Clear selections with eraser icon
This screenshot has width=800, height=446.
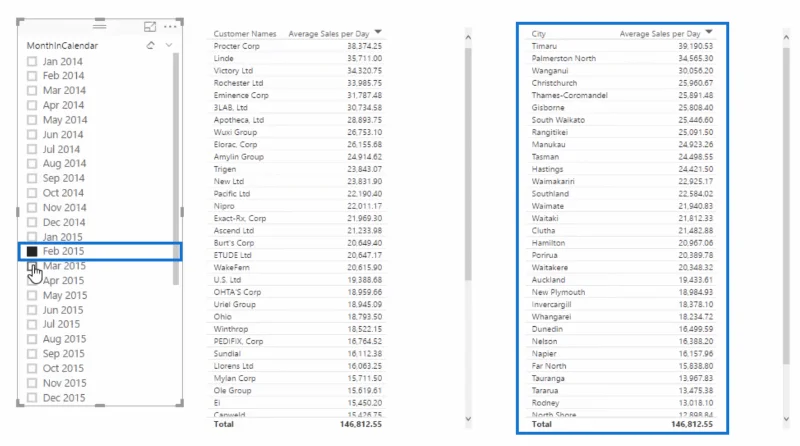coord(151,45)
